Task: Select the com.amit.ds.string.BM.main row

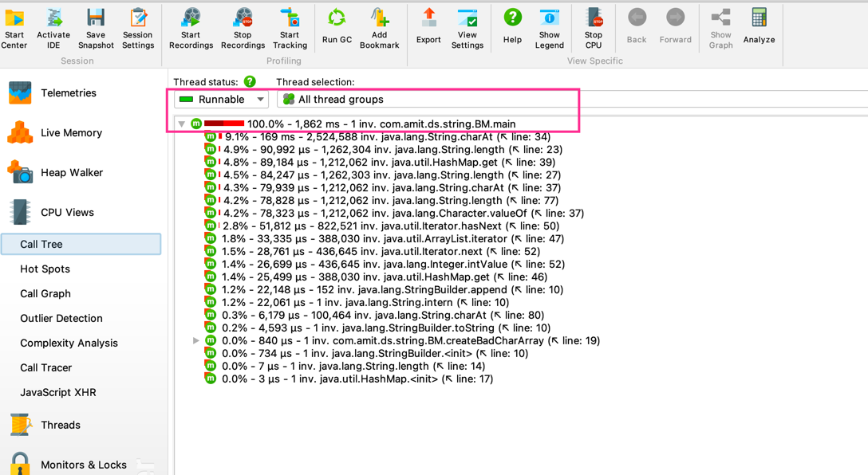Action: tap(353, 124)
